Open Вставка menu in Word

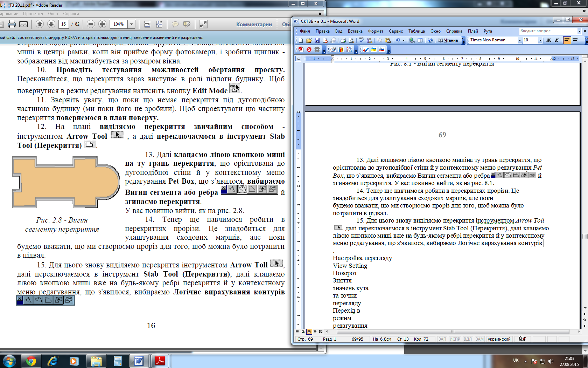pos(355,31)
